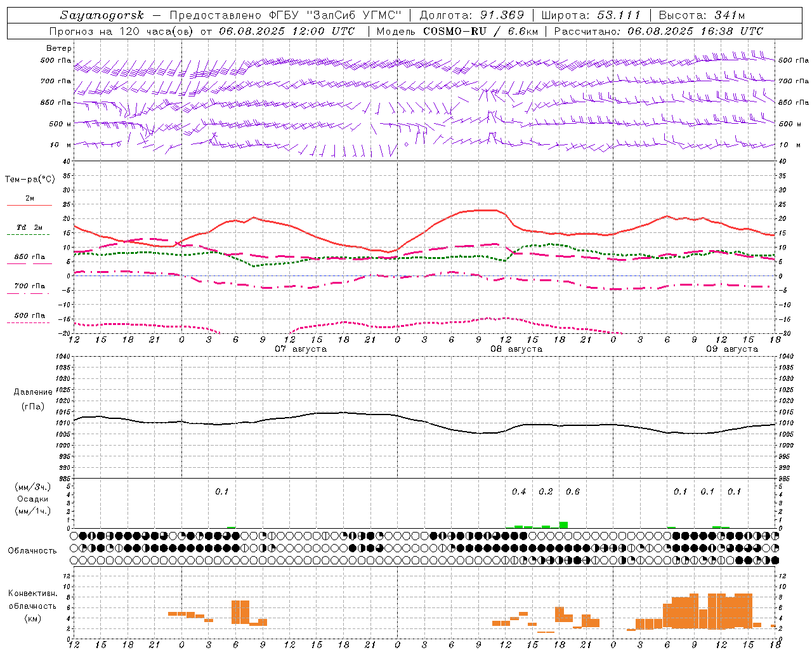This screenshot has height=650, width=812.
Task: Click the station name Sayanogorsk in header
Action: pyautogui.click(x=101, y=15)
